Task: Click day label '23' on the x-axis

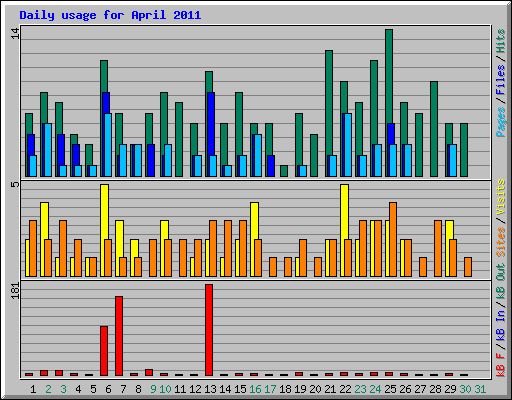Action: click(x=360, y=389)
